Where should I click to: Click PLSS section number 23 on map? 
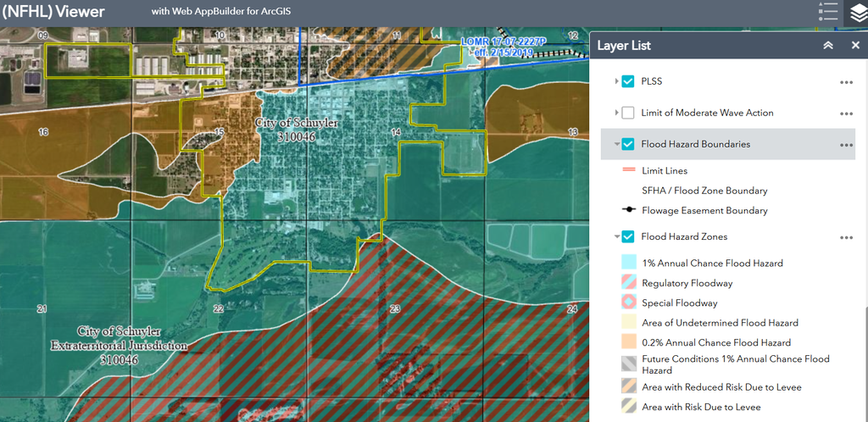tap(395, 309)
